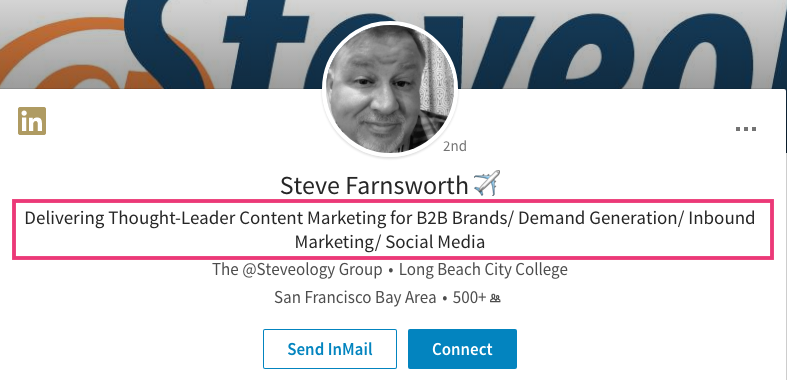
Task: Click B2B Brands text in headline
Action: (461, 218)
